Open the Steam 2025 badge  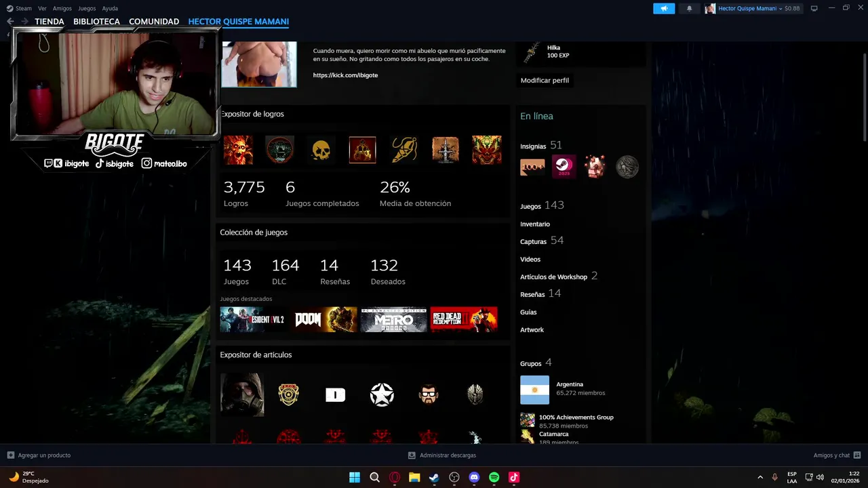coord(564,167)
